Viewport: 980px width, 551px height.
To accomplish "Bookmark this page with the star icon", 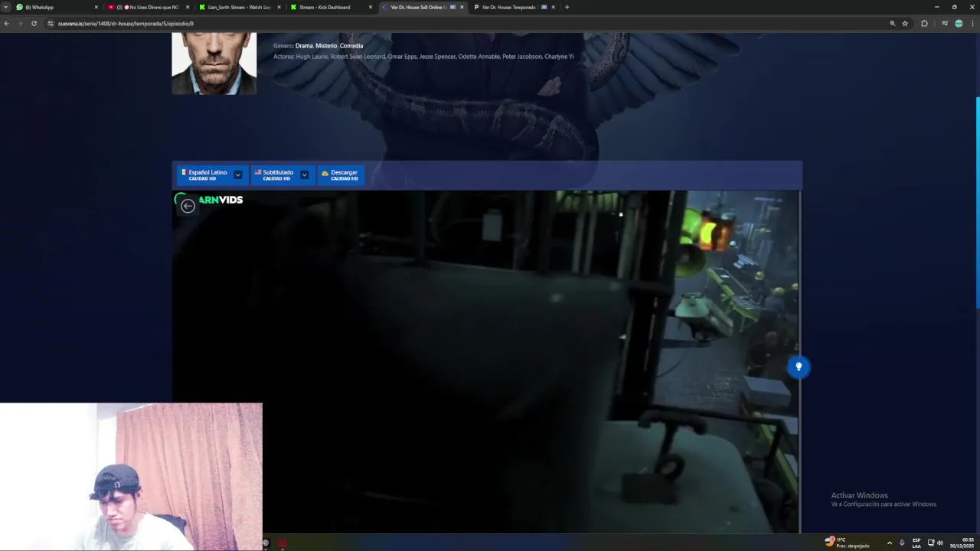I will point(905,24).
